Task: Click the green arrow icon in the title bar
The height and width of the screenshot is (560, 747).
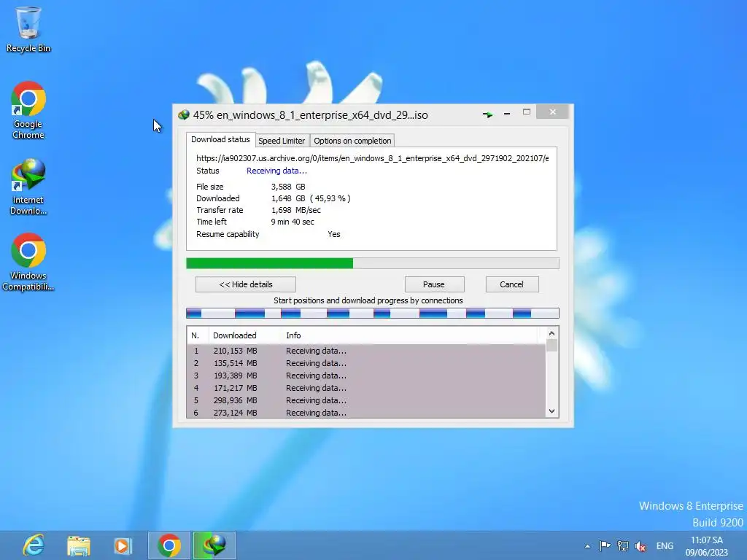Action: coord(487,114)
